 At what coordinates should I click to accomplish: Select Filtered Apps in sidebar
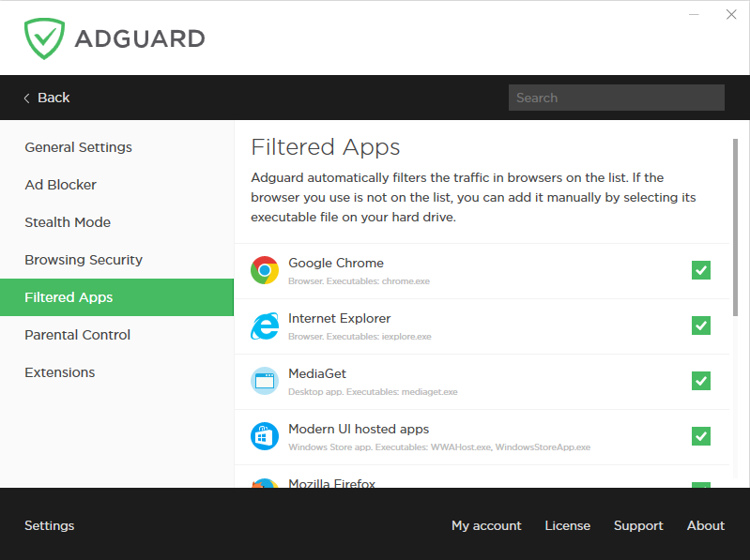pos(116,297)
